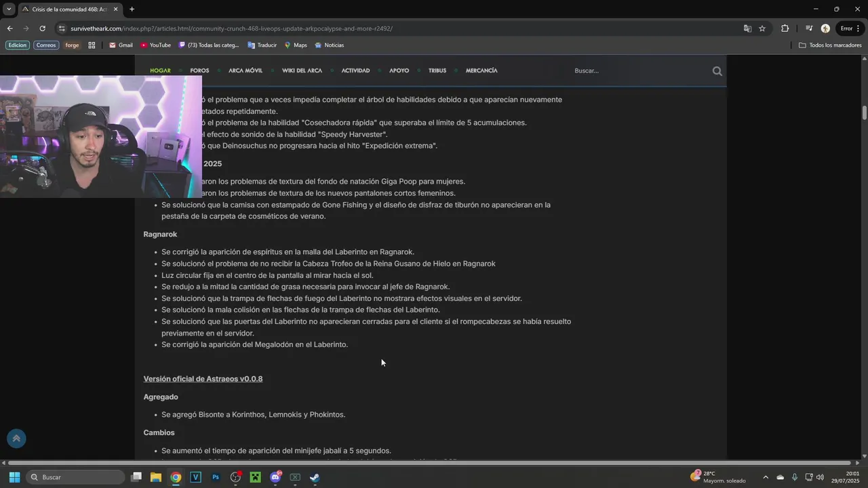Bookmark this page with the star icon
The image size is (868, 488).
[x=762, y=28]
